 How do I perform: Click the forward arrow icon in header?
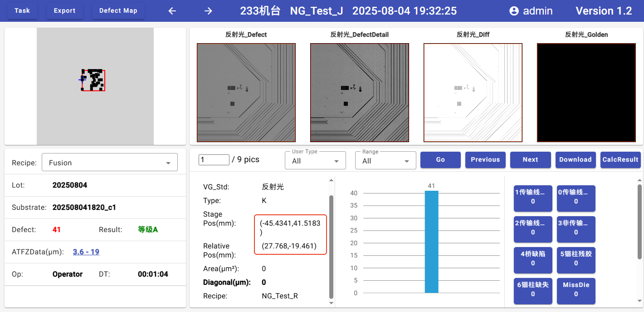[x=208, y=11]
